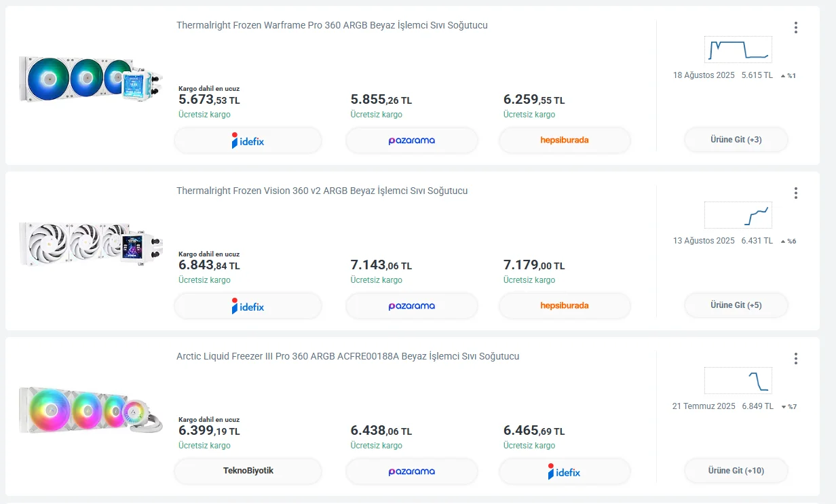The width and height of the screenshot is (836, 504).
Task: Click the Frozen Vision 360 v2 cooler thumbnail
Action: (x=90, y=243)
